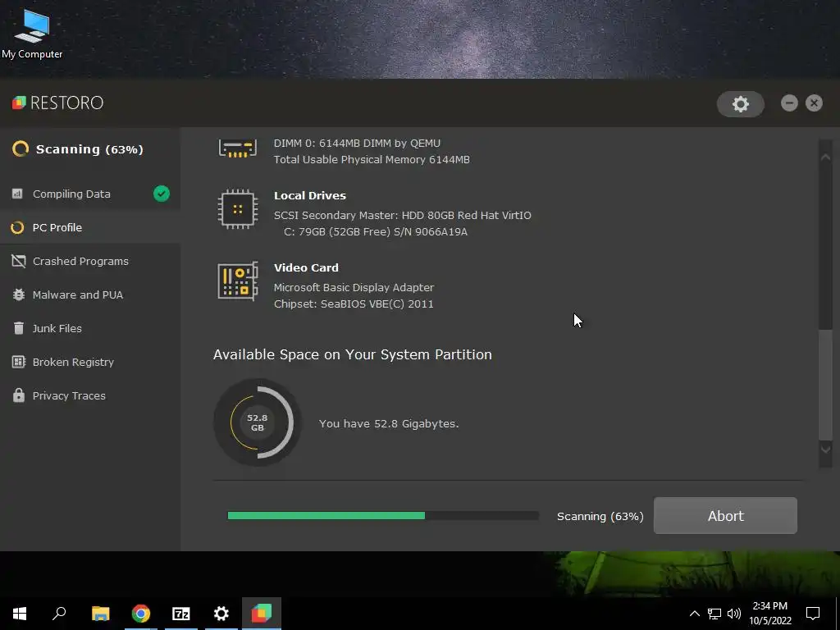Click 'DIMM 0: 6144MB DIMM by QEMU' text
Image resolution: width=840 pixels, height=630 pixels.
point(357,144)
